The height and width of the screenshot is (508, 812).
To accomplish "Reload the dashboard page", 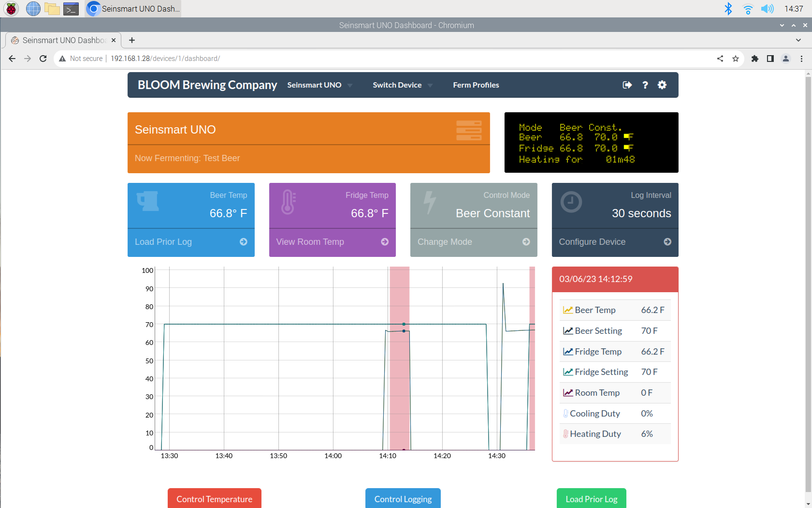I will (x=43, y=59).
